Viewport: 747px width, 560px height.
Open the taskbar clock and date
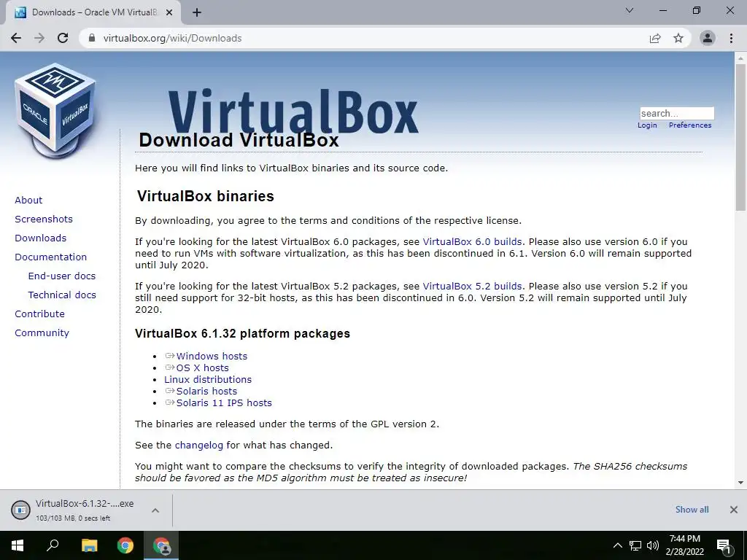click(x=684, y=545)
